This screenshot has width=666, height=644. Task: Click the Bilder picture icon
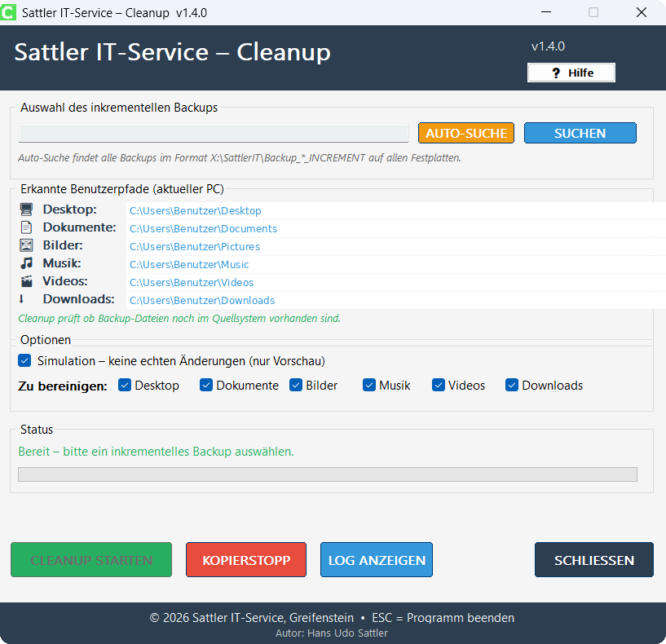(x=25, y=245)
